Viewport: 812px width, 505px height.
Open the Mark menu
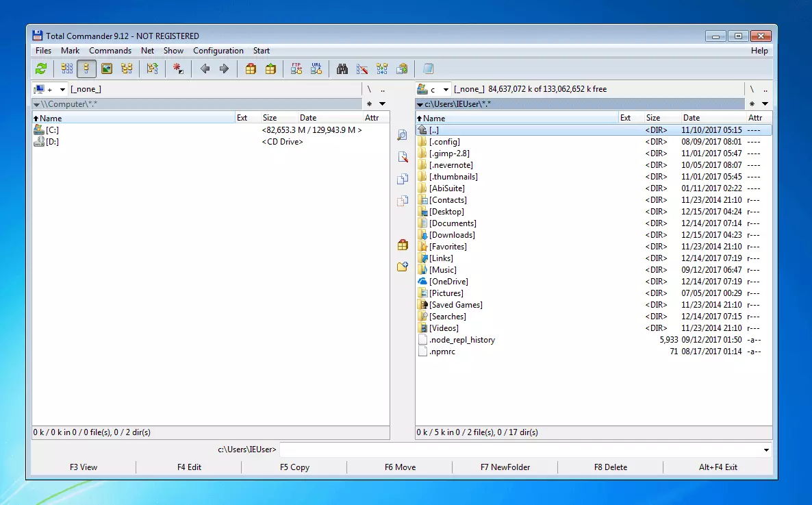click(x=70, y=50)
